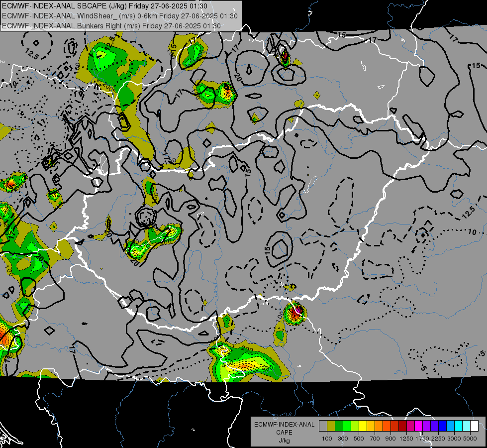
Task: Click the CAPE label in the legend
Action: click(x=284, y=433)
